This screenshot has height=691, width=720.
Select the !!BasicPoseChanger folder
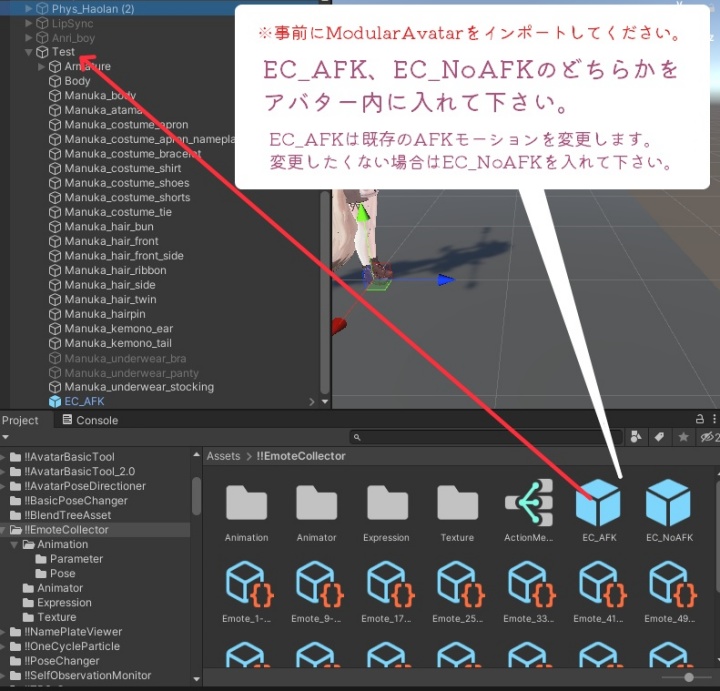coord(75,501)
